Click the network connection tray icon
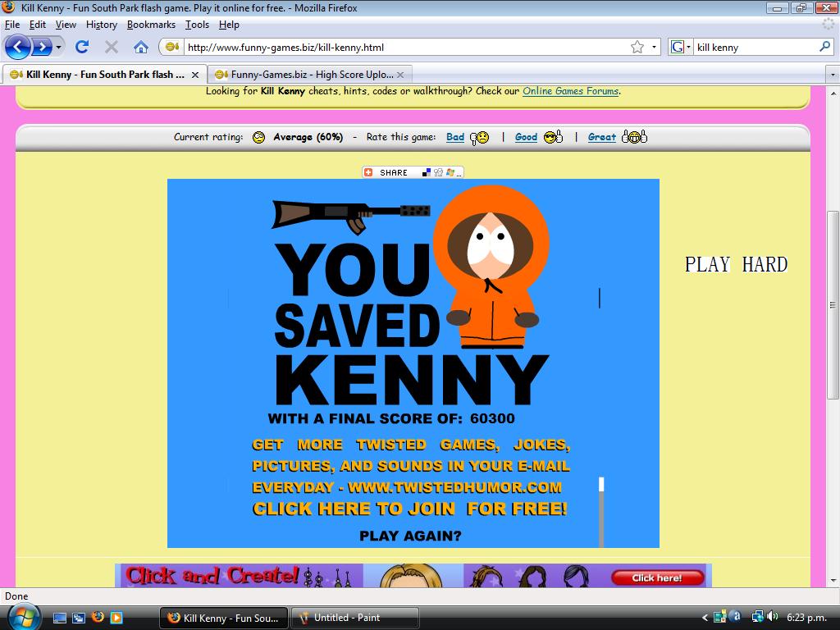 click(757, 617)
